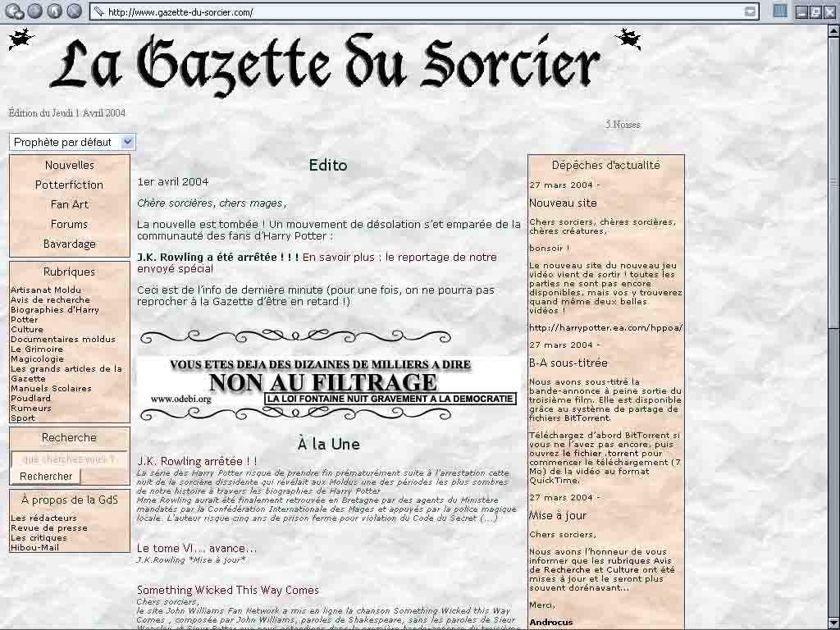This screenshot has height=630, width=840.
Task: Click the browser Back arrow button
Action: tap(15, 11)
